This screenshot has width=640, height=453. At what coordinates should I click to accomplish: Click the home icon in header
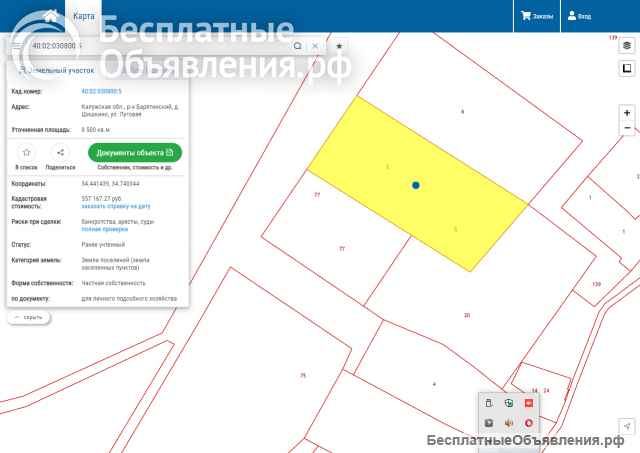pos(51,16)
